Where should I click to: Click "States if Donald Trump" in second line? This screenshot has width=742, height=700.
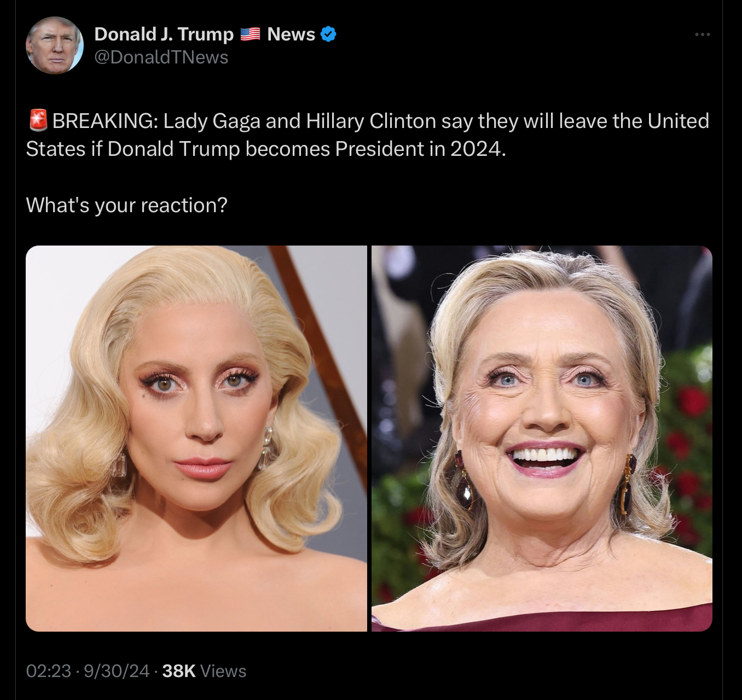(x=133, y=149)
